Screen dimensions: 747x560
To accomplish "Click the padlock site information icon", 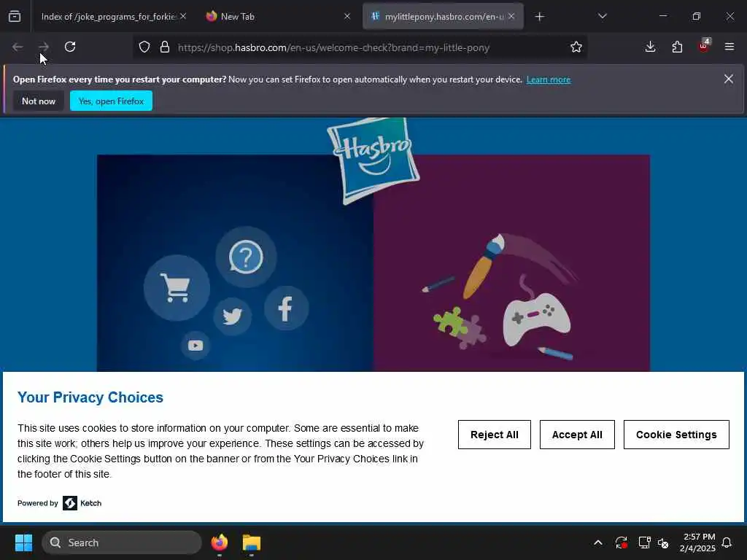I will pyautogui.click(x=165, y=47).
